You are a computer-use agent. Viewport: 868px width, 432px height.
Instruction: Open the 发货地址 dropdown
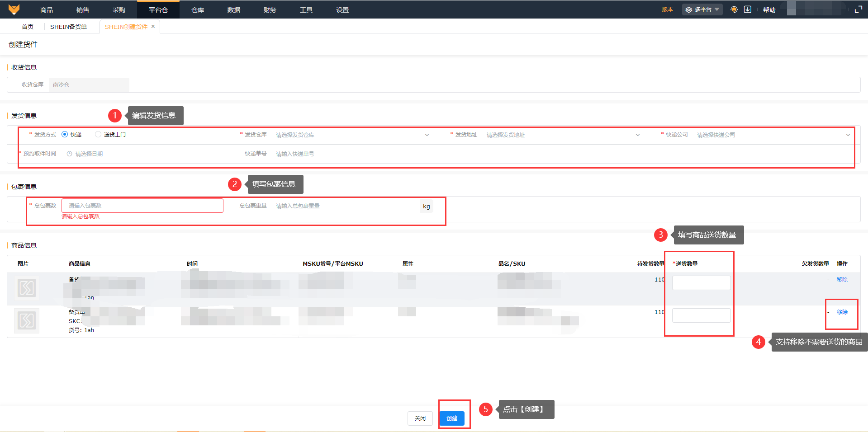click(563, 135)
